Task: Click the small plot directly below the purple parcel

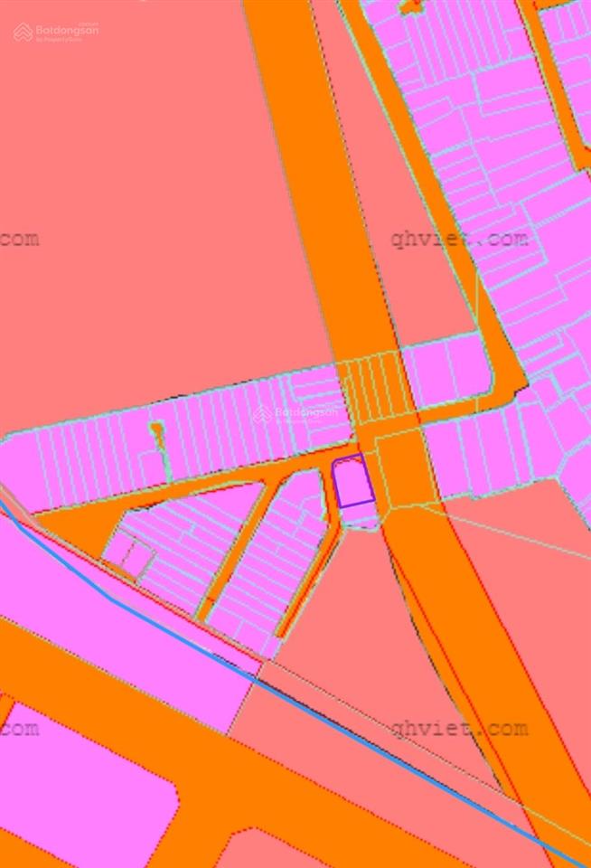Action: [x=360, y=516]
